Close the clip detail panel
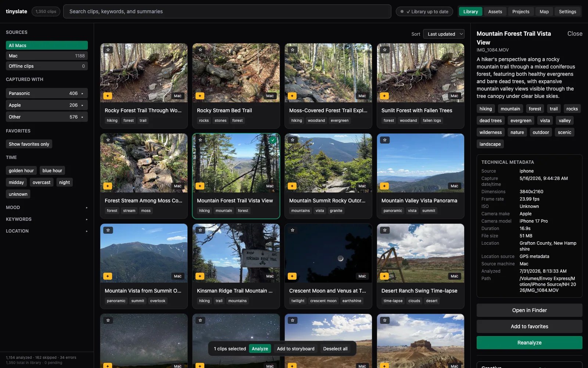The image size is (588, 368). (x=575, y=33)
